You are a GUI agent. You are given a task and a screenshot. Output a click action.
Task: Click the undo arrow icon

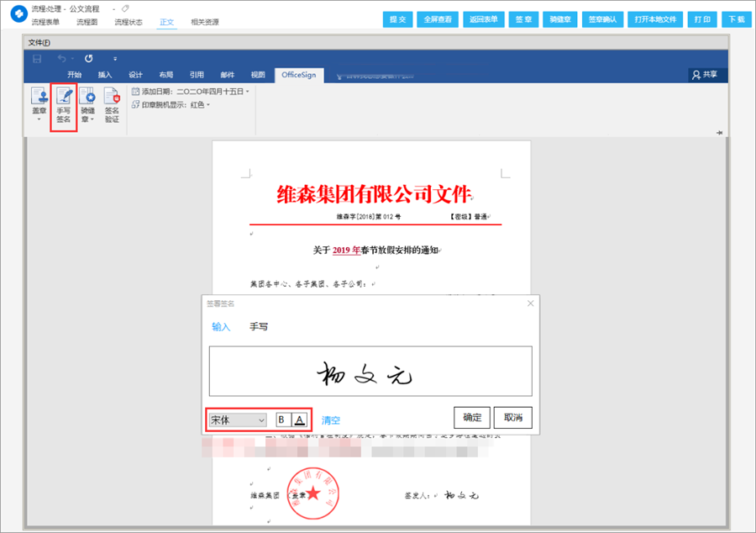coord(61,59)
